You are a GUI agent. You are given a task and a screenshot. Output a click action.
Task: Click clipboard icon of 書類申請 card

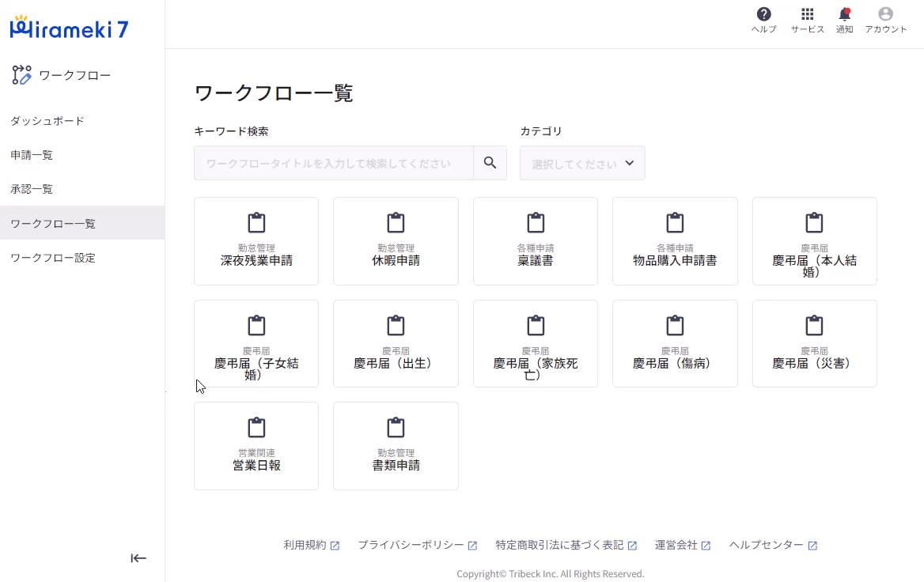tap(396, 428)
